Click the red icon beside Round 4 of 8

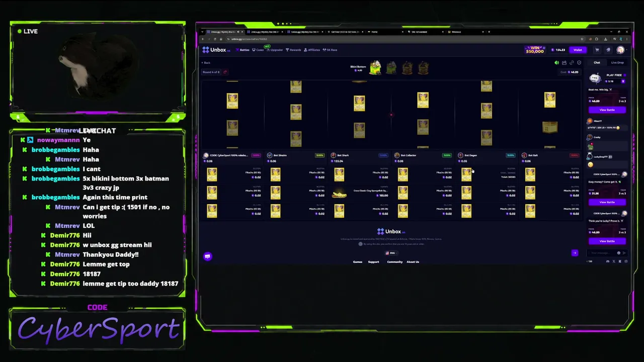point(225,72)
